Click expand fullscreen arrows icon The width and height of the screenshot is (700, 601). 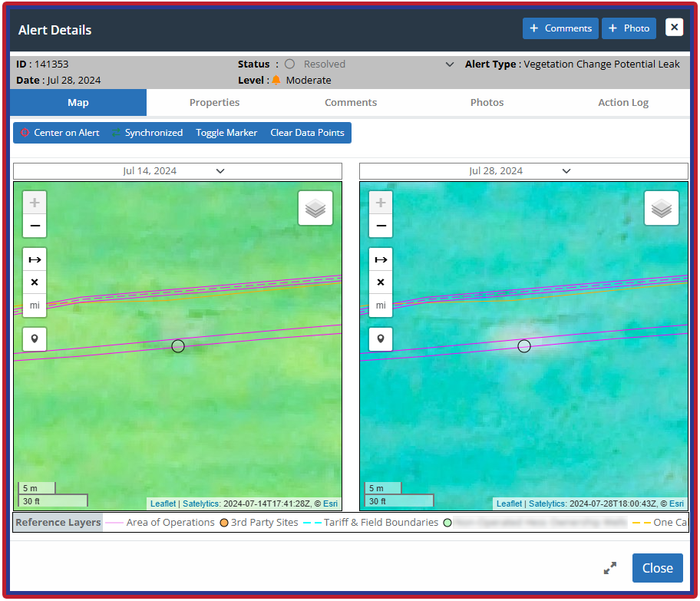(x=610, y=568)
